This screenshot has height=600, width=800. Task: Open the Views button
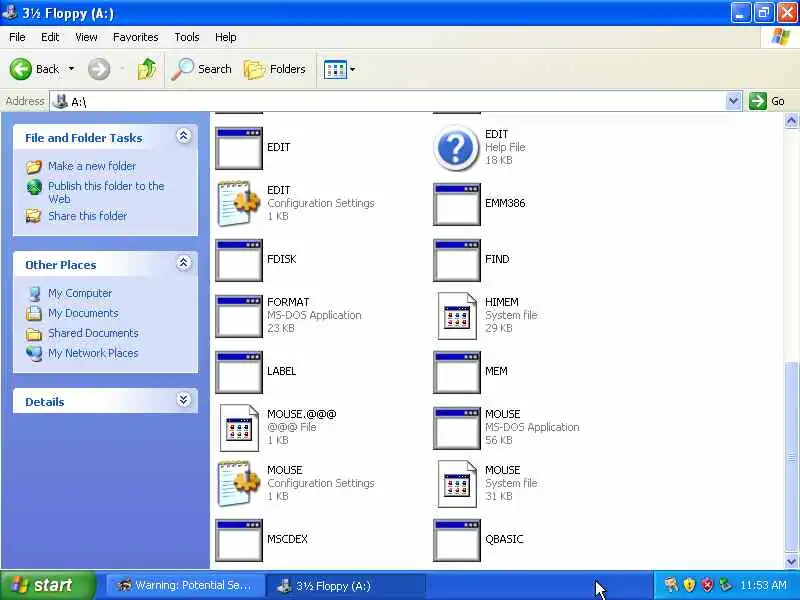click(x=335, y=69)
